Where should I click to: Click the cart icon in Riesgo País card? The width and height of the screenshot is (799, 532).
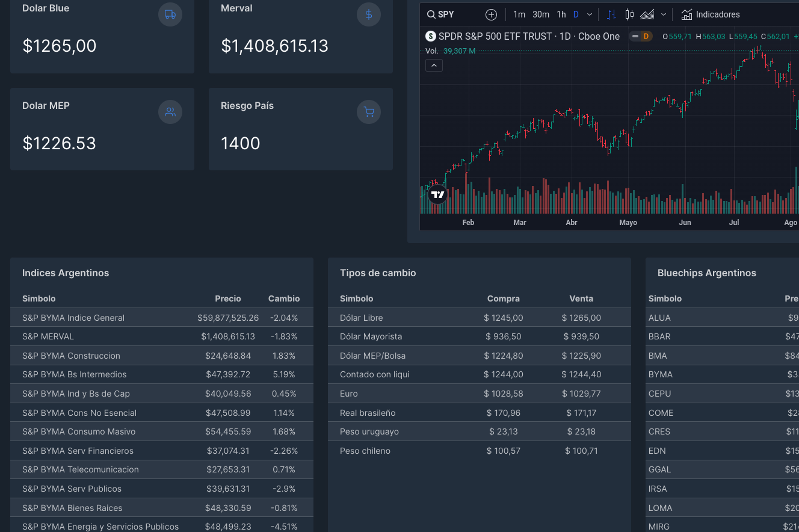click(369, 112)
